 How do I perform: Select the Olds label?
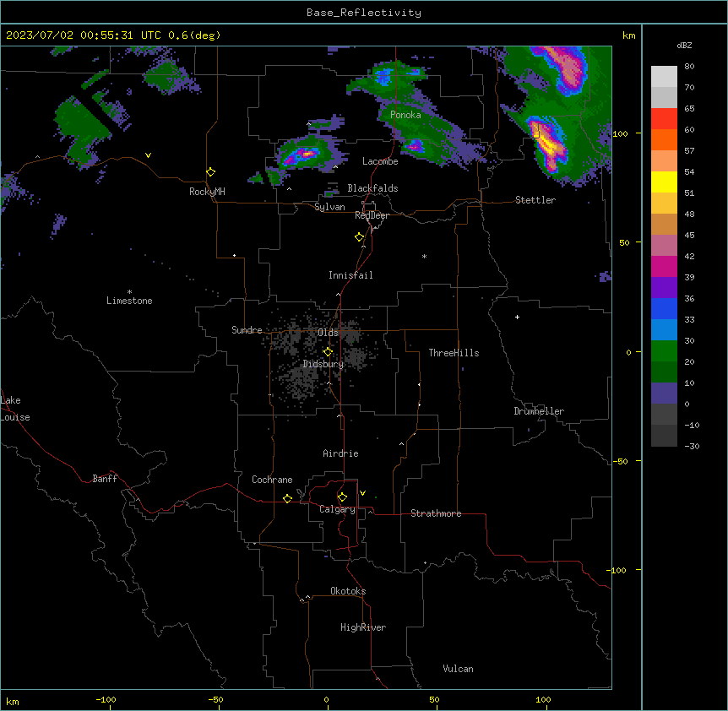[x=328, y=333]
